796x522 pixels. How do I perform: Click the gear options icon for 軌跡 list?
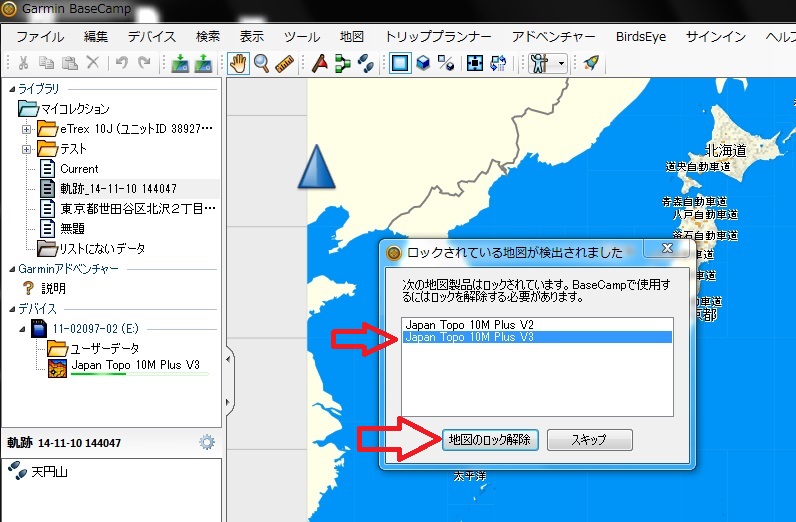coord(207,442)
